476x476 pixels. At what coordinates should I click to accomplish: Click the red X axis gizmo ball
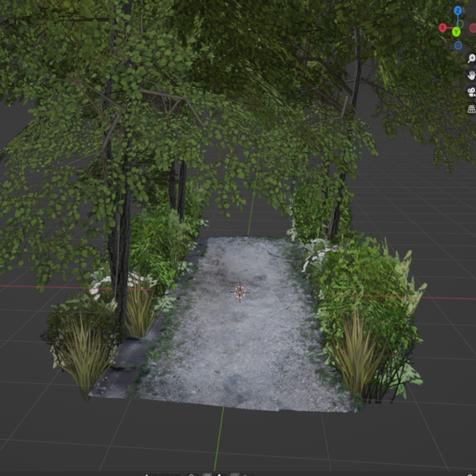[443, 28]
